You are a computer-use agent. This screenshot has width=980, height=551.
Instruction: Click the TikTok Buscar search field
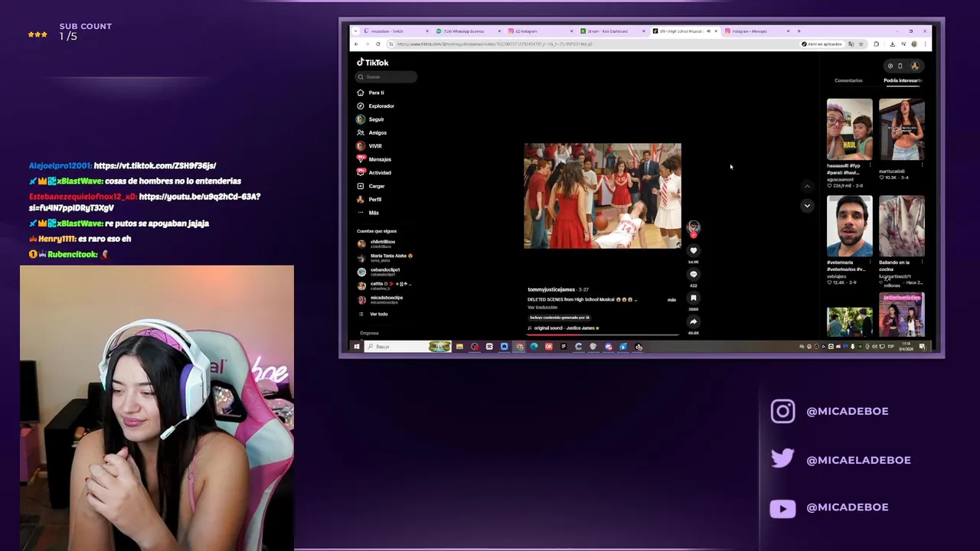(x=387, y=77)
